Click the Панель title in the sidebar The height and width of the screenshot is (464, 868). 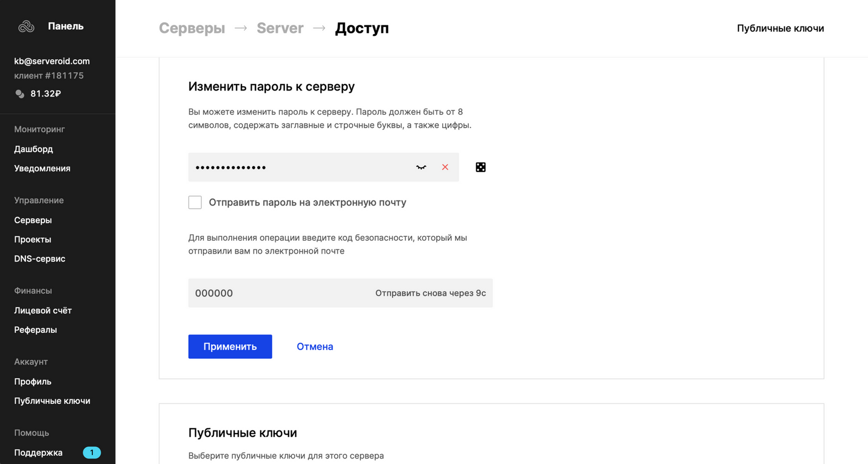click(66, 26)
